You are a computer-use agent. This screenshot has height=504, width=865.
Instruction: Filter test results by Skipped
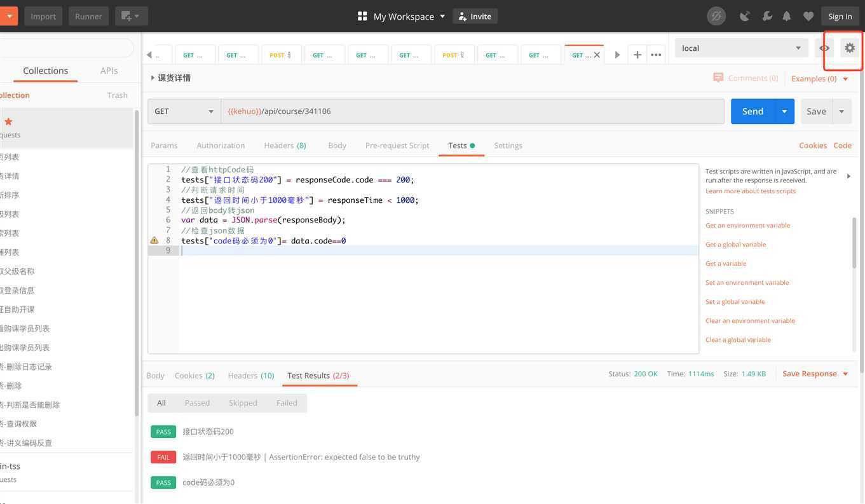(x=243, y=403)
